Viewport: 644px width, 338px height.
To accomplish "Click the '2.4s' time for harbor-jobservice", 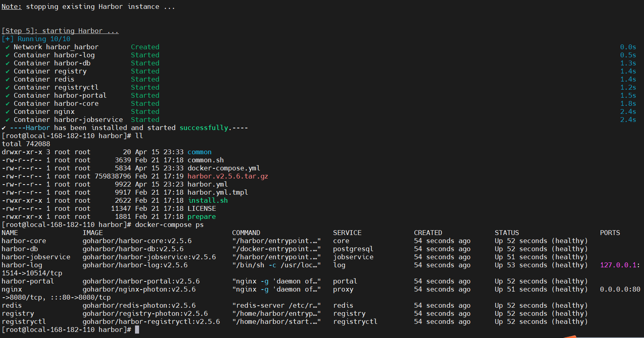I will [x=628, y=120].
